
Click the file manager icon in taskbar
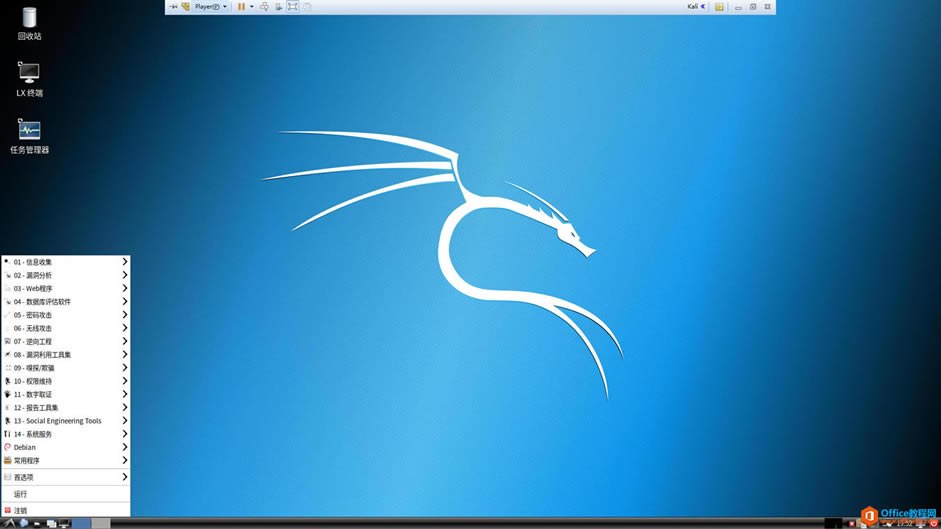click(37, 524)
